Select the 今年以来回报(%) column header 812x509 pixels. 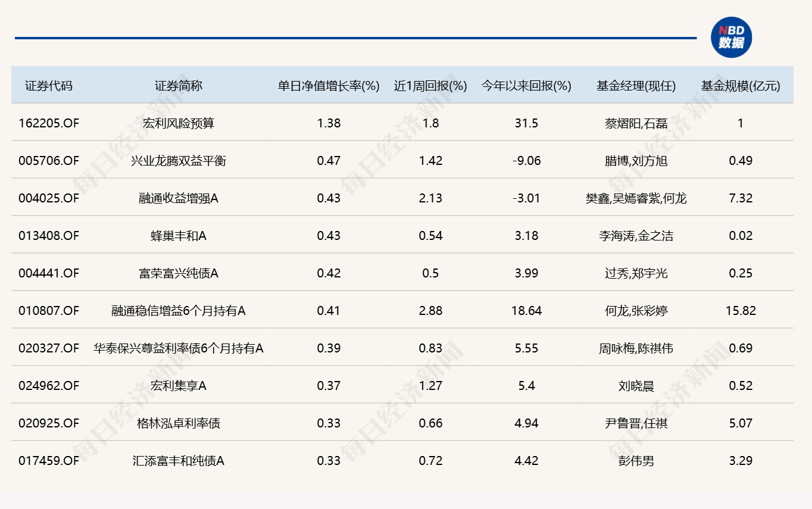click(526, 86)
